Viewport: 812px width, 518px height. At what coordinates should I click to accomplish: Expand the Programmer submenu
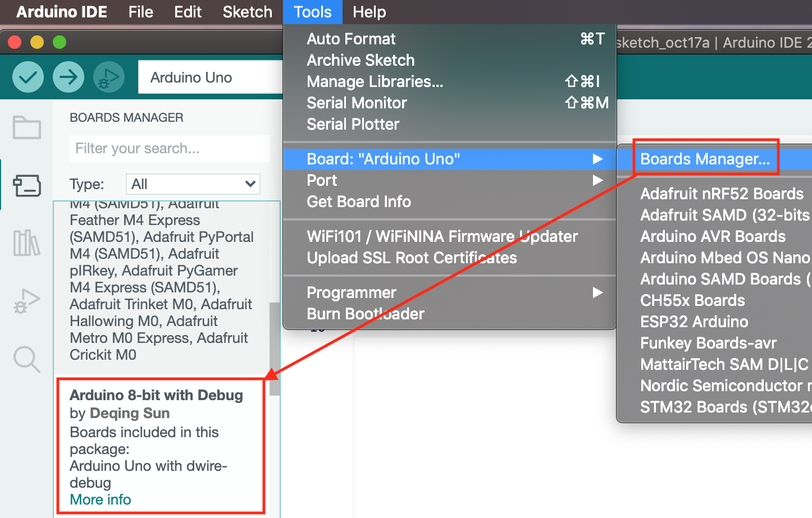tap(450, 292)
